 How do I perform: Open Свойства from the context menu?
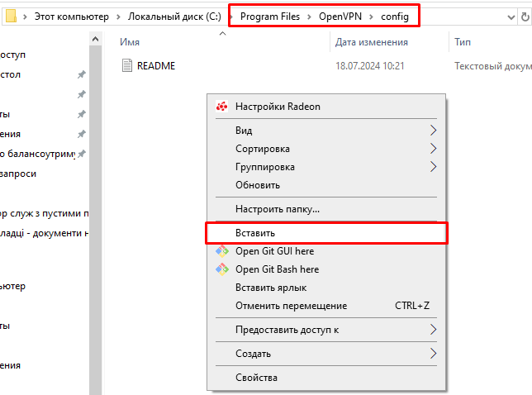pyautogui.click(x=256, y=378)
